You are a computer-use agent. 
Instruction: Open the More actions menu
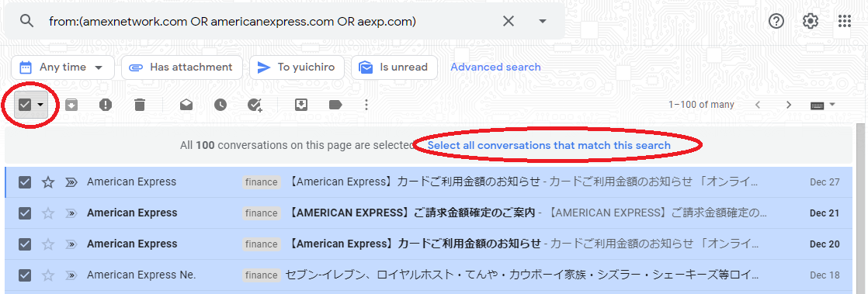click(366, 105)
